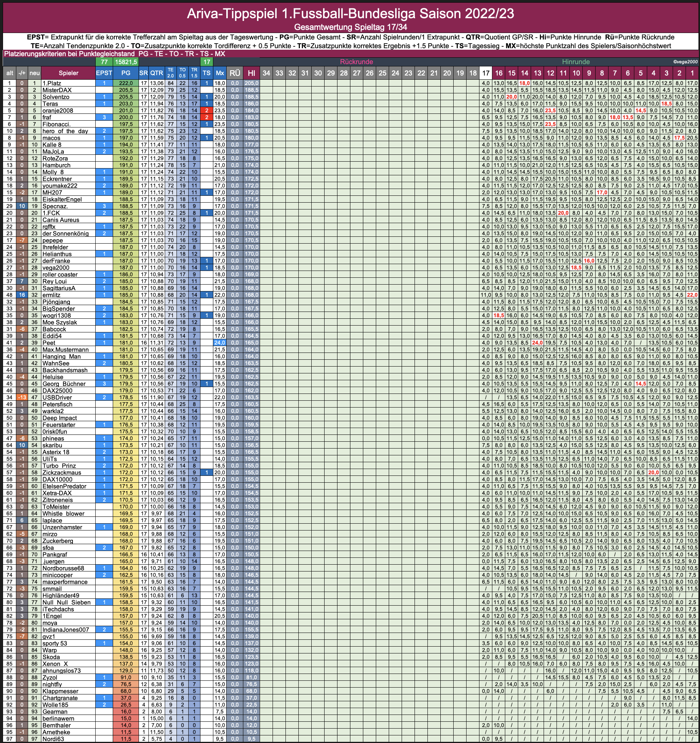The image size is (700, 743).
Task: Select Spieltag 18 column header
Action: click(473, 73)
